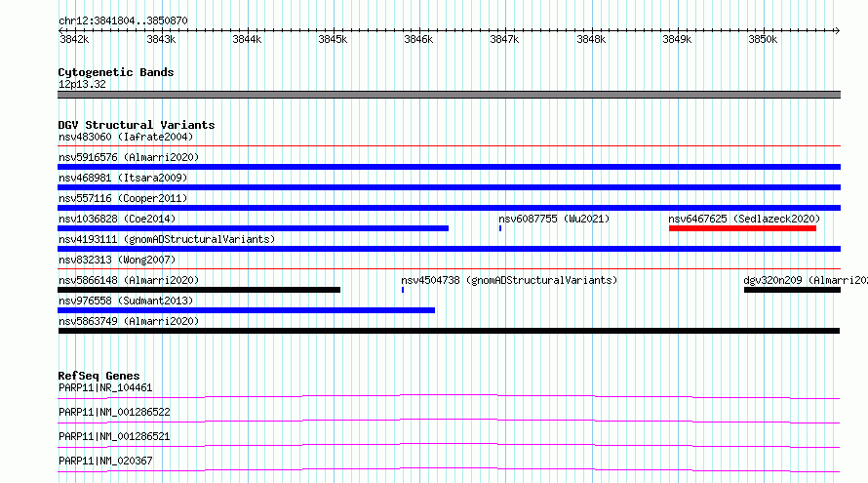868x483 pixels.
Task: Click the magenta line for PARP11|NR_104461
Action: point(449,396)
